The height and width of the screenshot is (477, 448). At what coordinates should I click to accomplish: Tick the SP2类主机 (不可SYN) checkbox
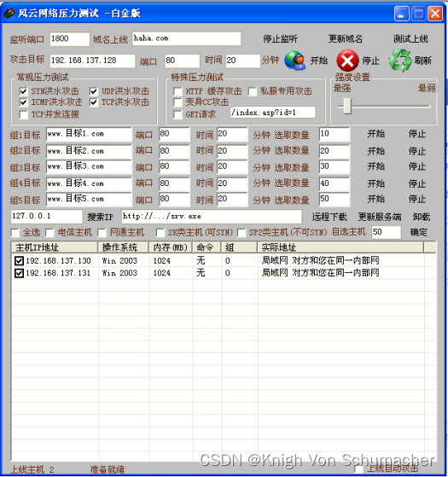[241, 233]
